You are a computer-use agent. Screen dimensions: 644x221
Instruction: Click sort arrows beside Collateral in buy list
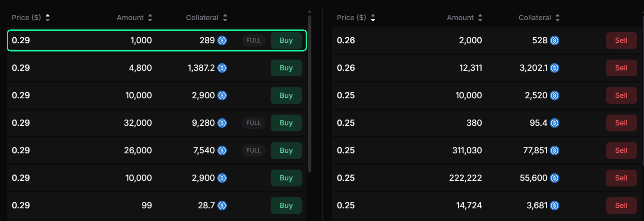(225, 18)
